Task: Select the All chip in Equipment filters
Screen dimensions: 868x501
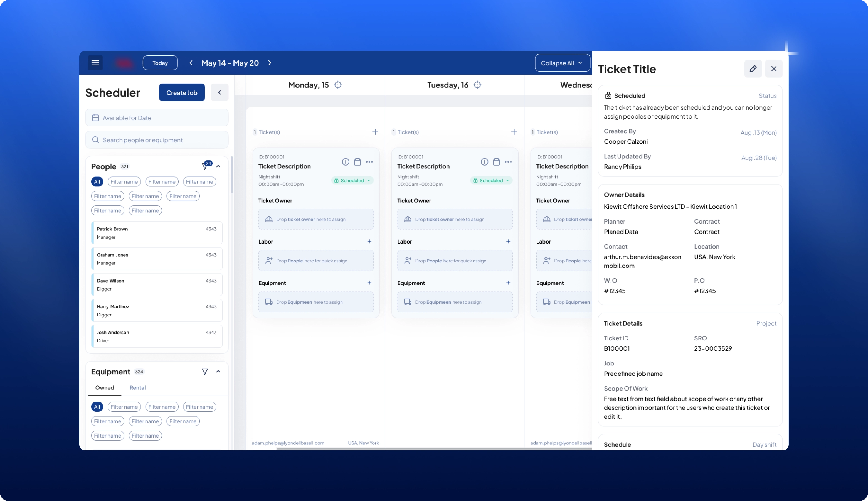Action: click(x=97, y=407)
